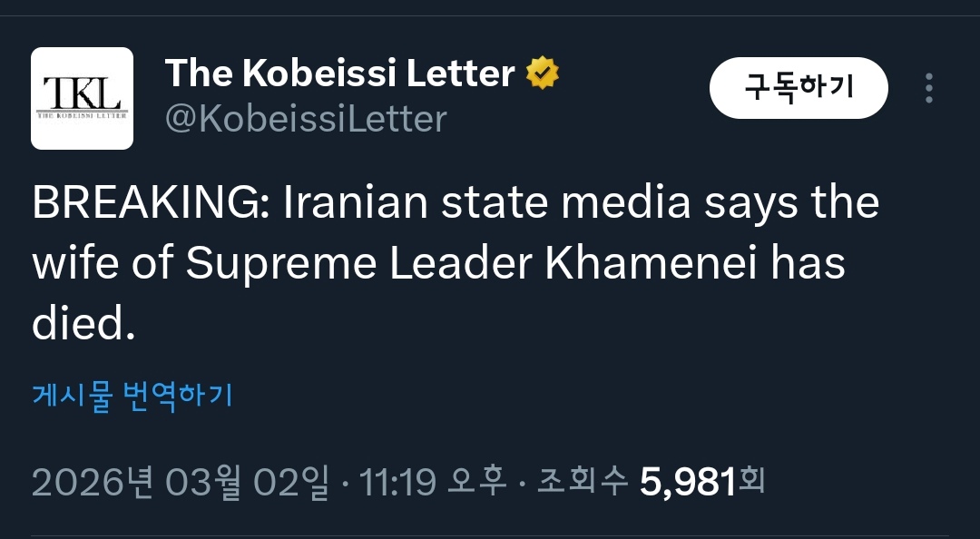Click the 회 suffix after view count

pos(751,482)
